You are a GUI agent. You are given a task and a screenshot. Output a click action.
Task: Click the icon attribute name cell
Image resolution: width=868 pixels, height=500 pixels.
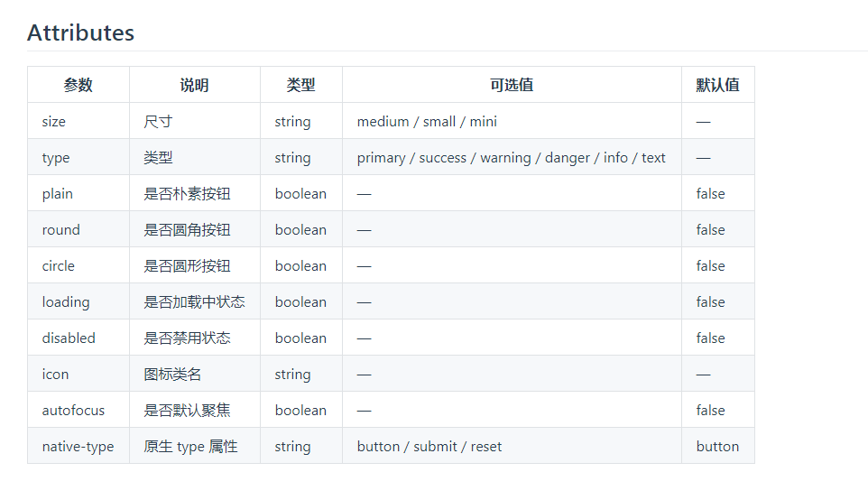(78, 374)
